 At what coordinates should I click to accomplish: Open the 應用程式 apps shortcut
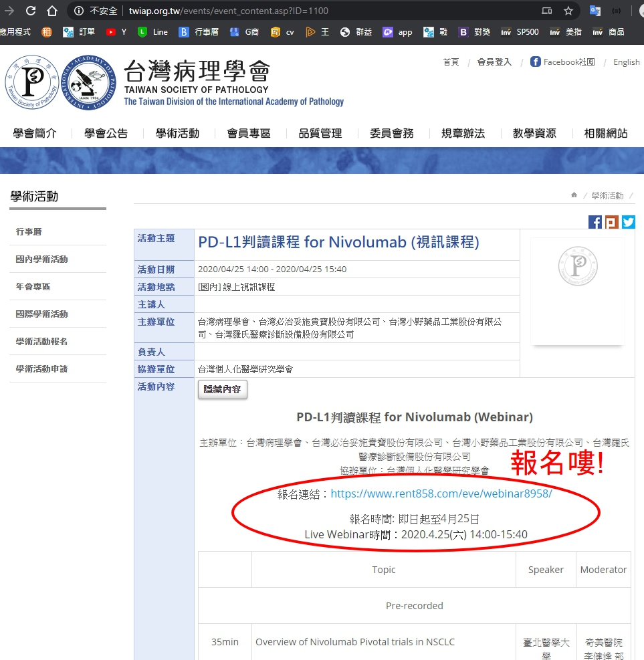coord(15,32)
